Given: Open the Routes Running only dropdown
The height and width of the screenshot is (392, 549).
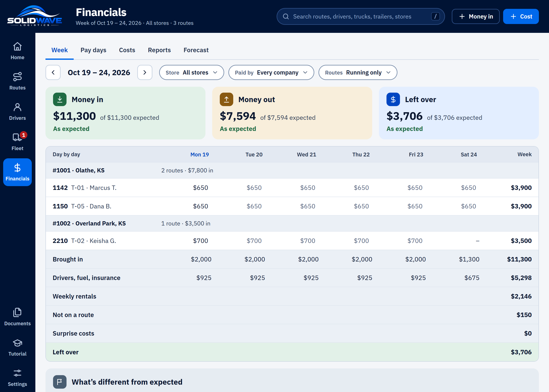Looking at the screenshot, I should click(x=358, y=72).
